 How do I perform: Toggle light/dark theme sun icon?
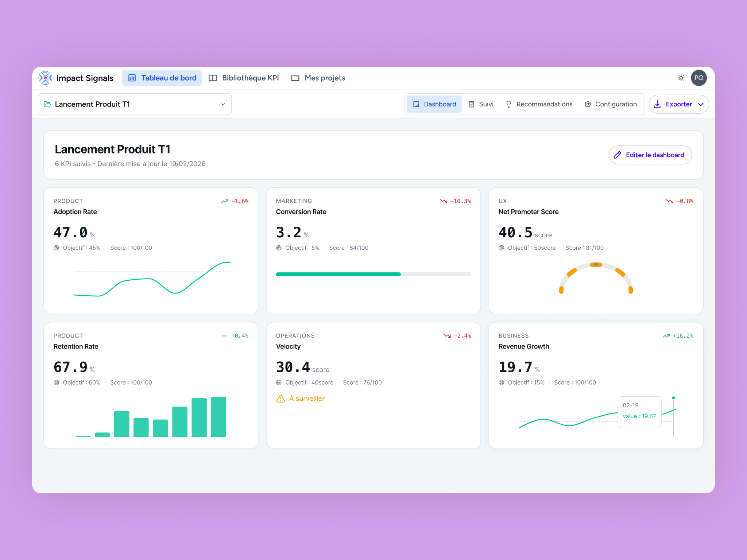pyautogui.click(x=681, y=78)
